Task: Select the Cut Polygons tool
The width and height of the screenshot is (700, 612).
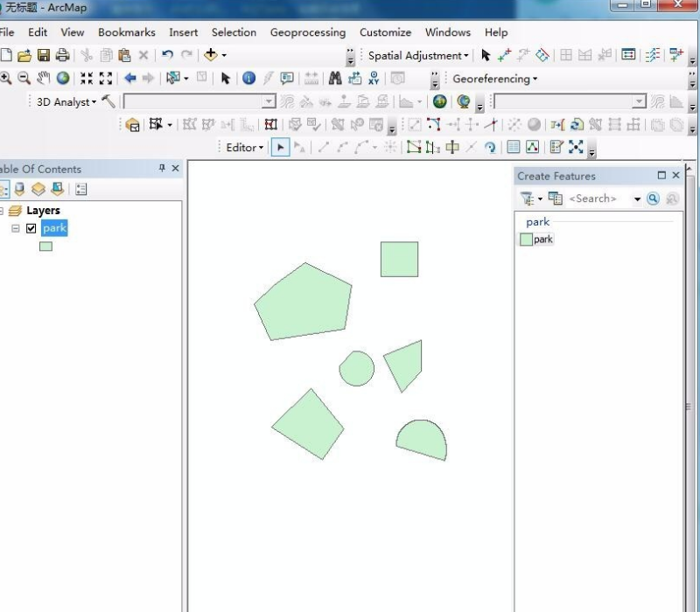Action: (x=452, y=147)
